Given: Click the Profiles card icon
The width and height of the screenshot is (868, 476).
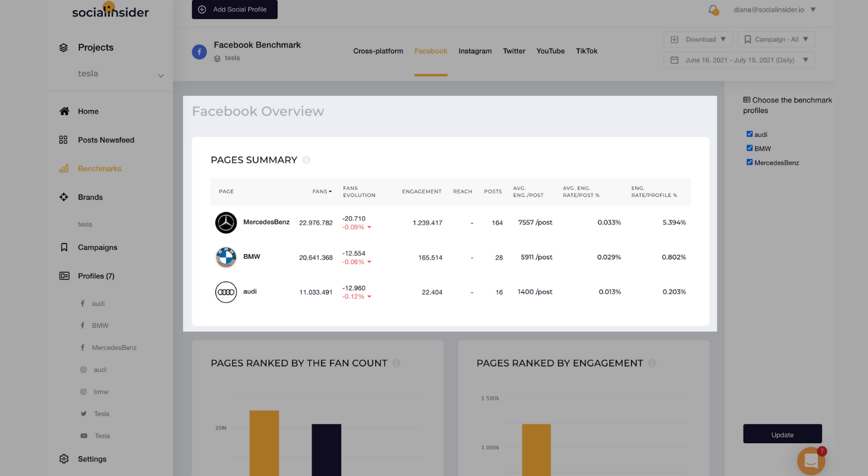Looking at the screenshot, I should click(x=64, y=276).
